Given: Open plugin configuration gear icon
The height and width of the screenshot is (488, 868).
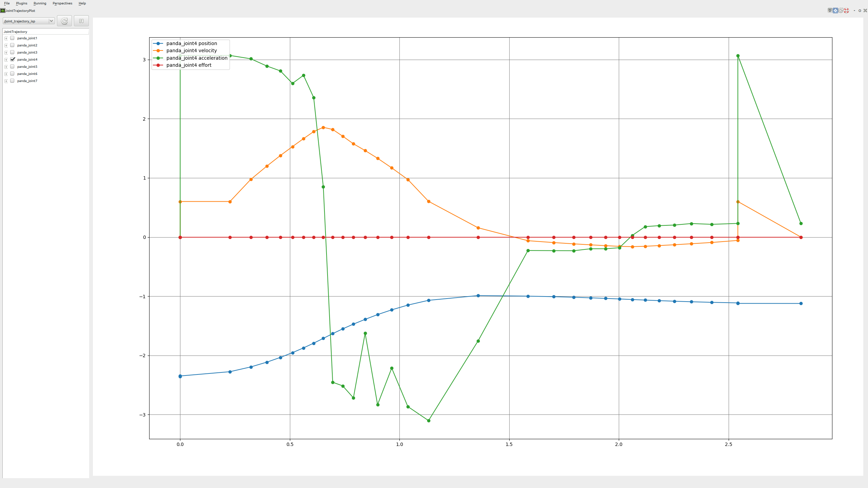Looking at the screenshot, I should (x=835, y=11).
